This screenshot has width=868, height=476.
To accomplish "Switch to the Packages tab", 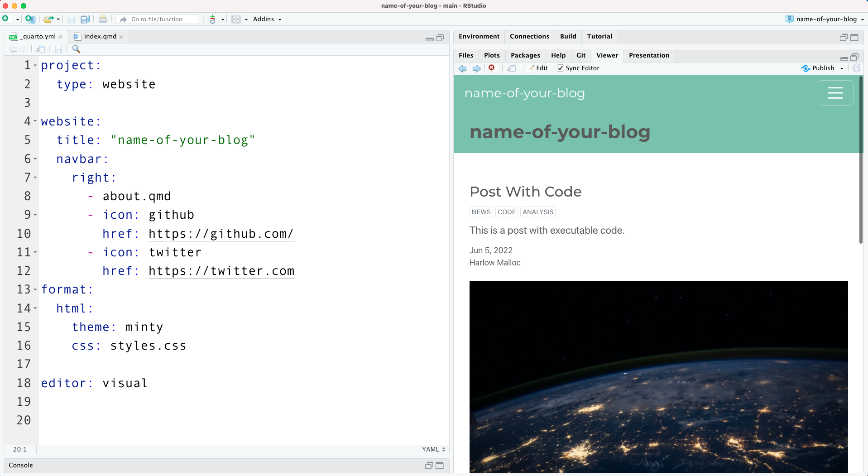I will click(x=525, y=55).
